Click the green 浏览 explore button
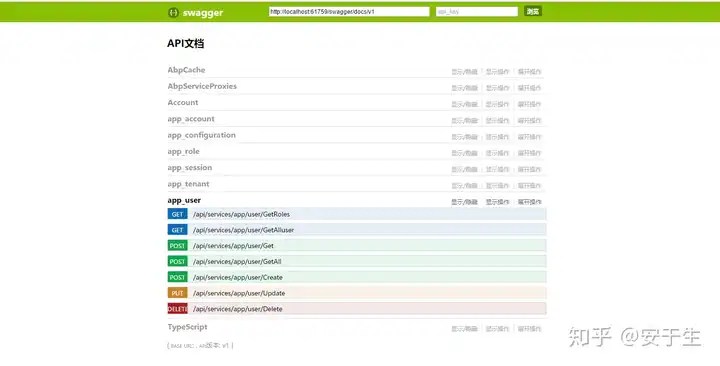Image resolution: width=720 pixels, height=366 pixels. click(x=533, y=11)
